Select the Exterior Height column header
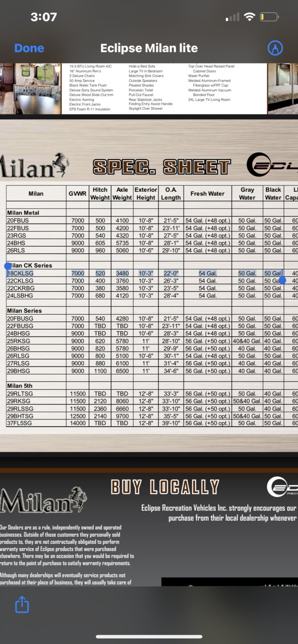Screen dimensions: 298x644 click(146, 193)
